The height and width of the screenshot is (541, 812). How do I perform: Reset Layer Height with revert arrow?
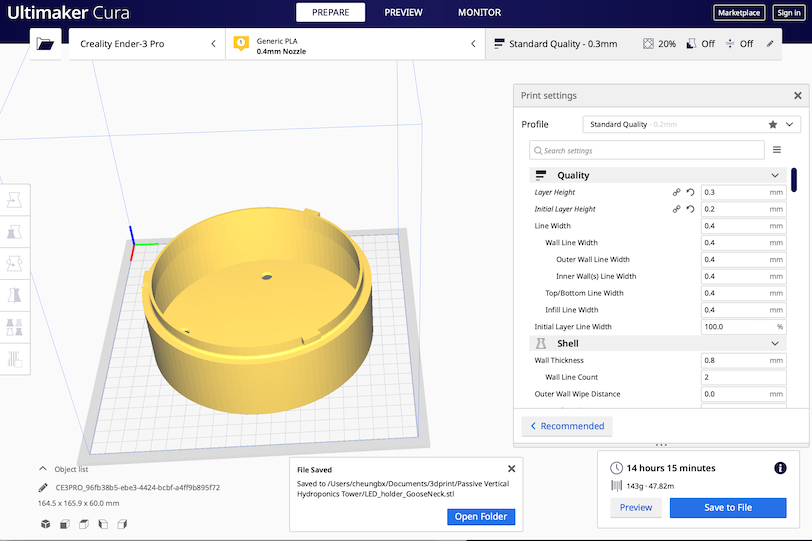click(690, 192)
